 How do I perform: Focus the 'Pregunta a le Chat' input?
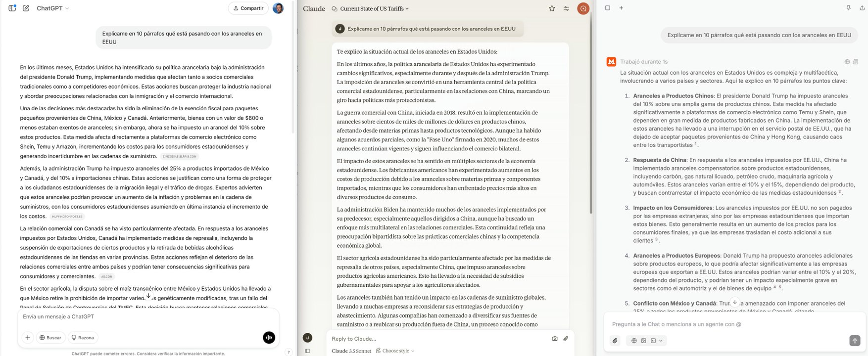tap(735, 324)
